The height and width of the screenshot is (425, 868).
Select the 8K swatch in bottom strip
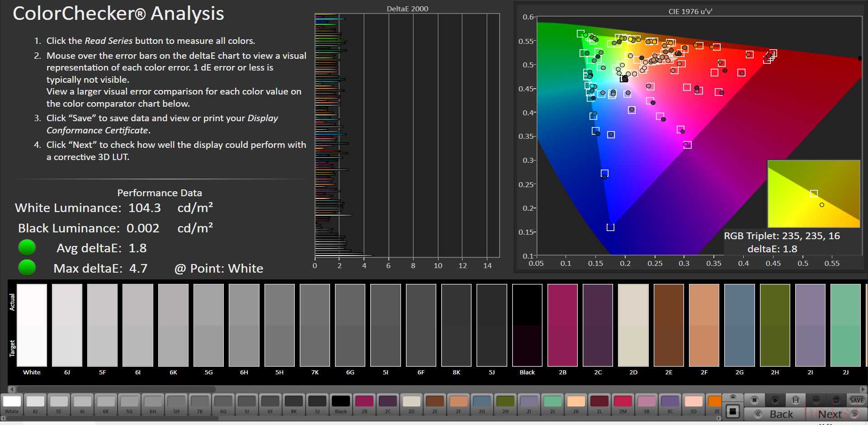point(294,405)
